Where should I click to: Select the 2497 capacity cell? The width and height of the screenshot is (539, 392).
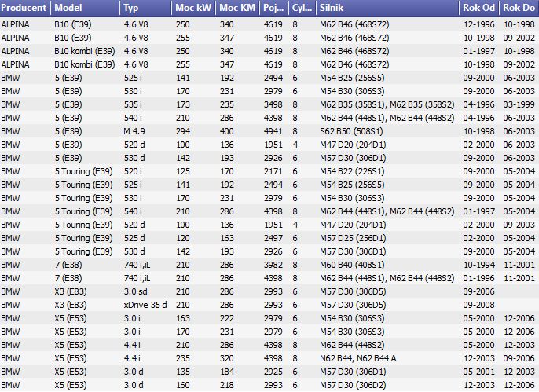273,238
